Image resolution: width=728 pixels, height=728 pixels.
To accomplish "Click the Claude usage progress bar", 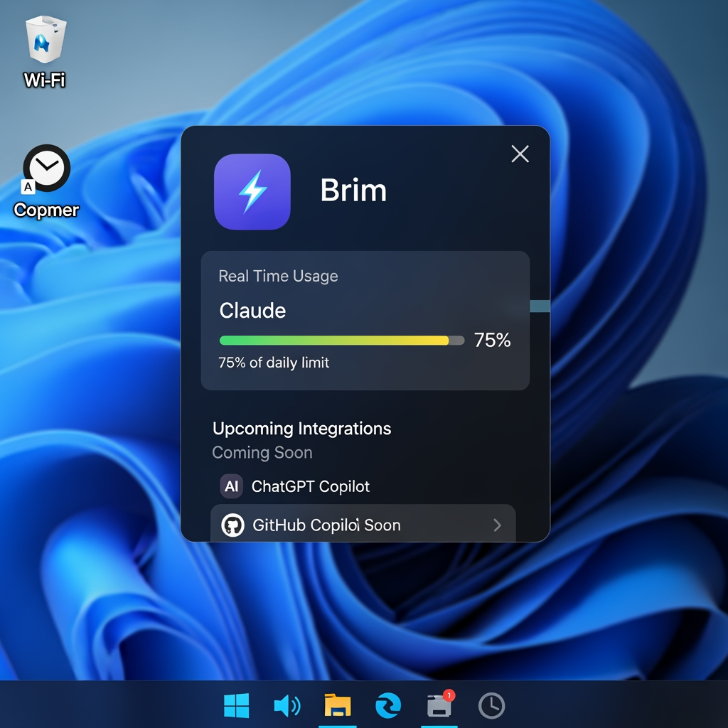I will [x=342, y=341].
